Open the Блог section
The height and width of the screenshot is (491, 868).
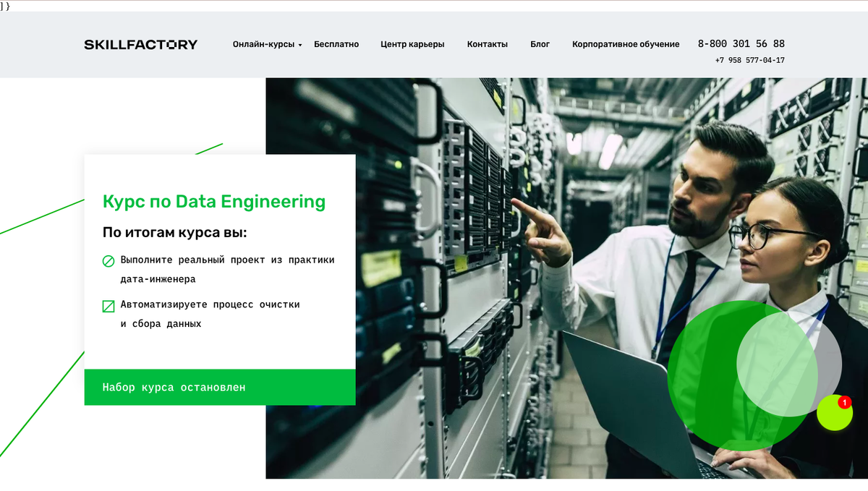tap(540, 43)
